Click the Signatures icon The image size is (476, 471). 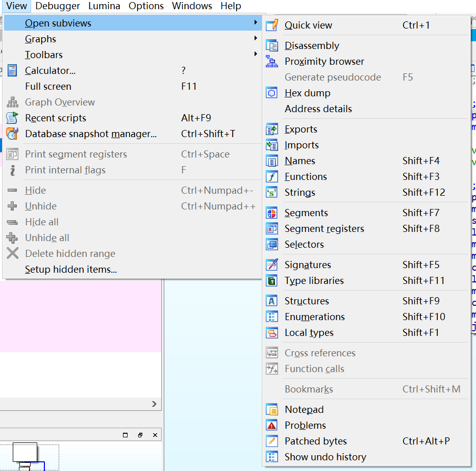(272, 265)
